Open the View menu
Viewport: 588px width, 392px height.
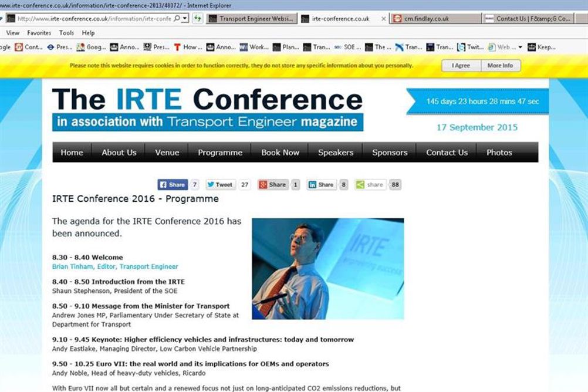coord(13,33)
